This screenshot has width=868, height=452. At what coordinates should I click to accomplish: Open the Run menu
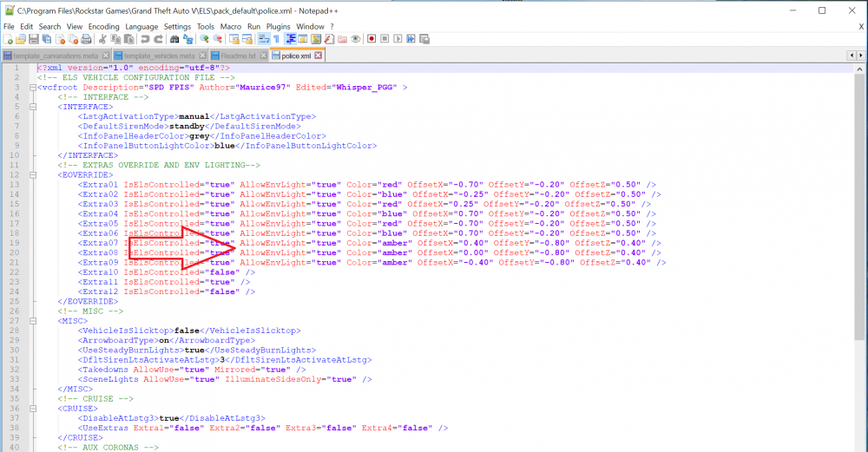tap(253, 27)
